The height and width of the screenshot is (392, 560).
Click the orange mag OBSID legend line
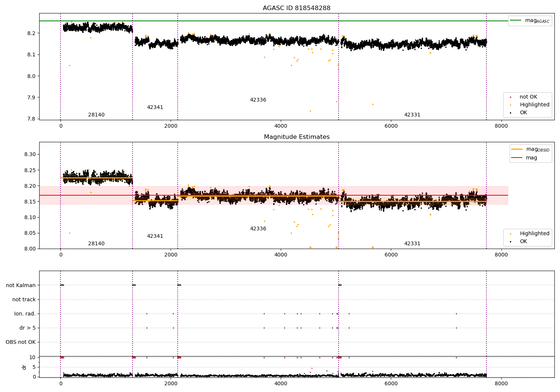coord(517,149)
